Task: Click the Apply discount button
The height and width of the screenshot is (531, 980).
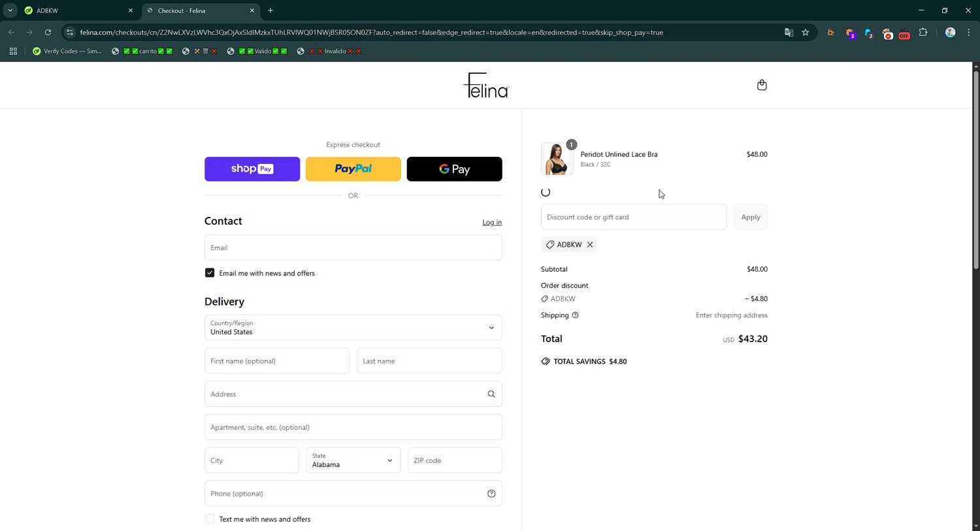Action: 750,217
